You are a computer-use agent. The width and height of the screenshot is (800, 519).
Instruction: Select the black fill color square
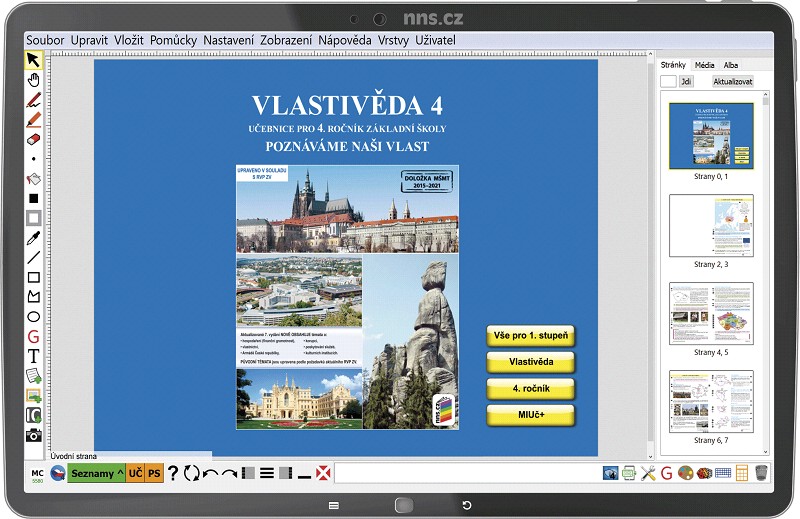[x=34, y=199]
